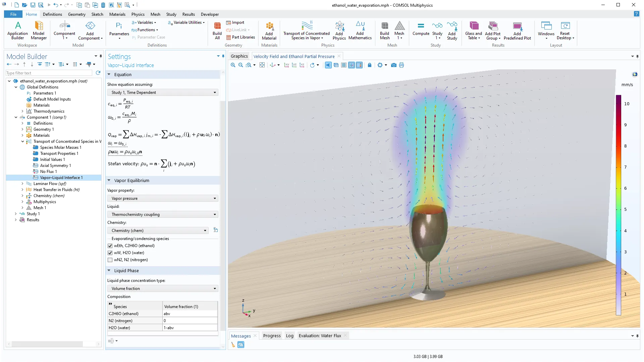The height and width of the screenshot is (362, 644).
Task: Take a graphics snapshot with camera icon
Action: (x=394, y=65)
